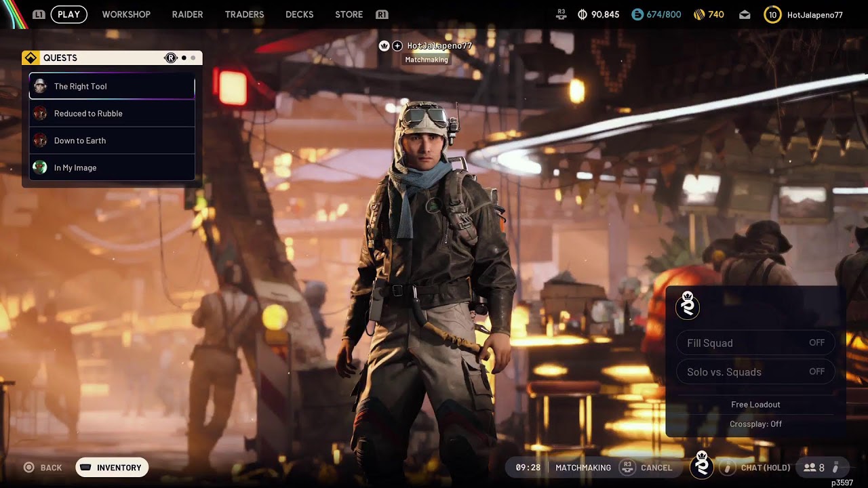Click the R stick icon in Quests header
Image resolution: width=868 pixels, height=488 pixels.
click(x=171, y=58)
